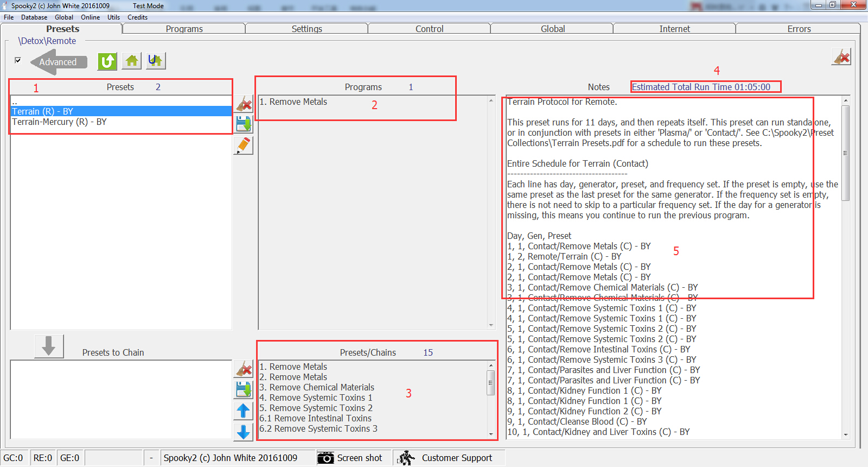Open the Online menu
Screen dimensions: 868x467
tap(91, 17)
